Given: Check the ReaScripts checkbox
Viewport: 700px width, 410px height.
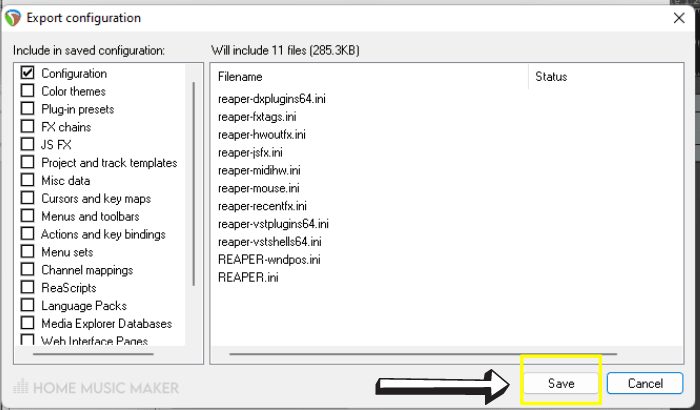Looking at the screenshot, I should [28, 287].
